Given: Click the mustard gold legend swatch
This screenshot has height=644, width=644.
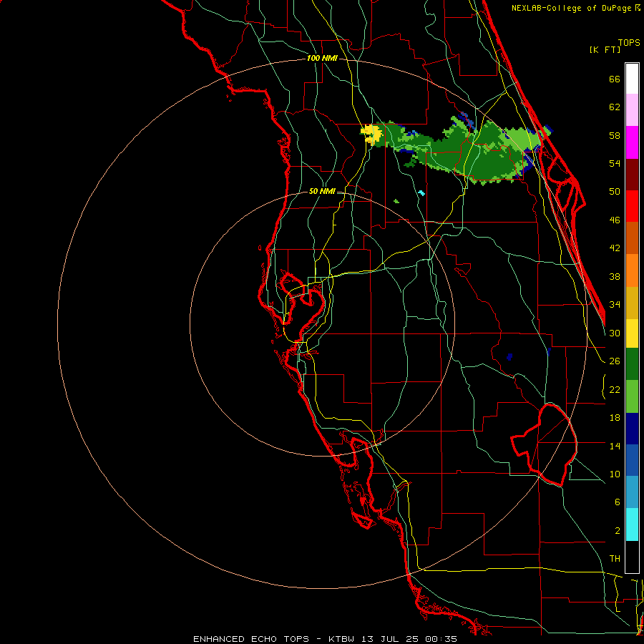Looking at the screenshot, I should coord(632,303).
